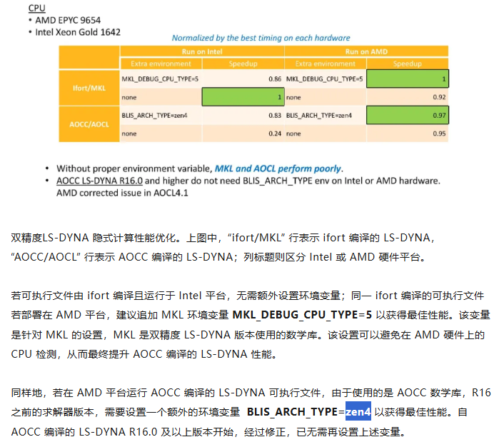Click 'Speedup' header under Run on Intel
Viewport: 504px width, 447px height.
tap(243, 64)
